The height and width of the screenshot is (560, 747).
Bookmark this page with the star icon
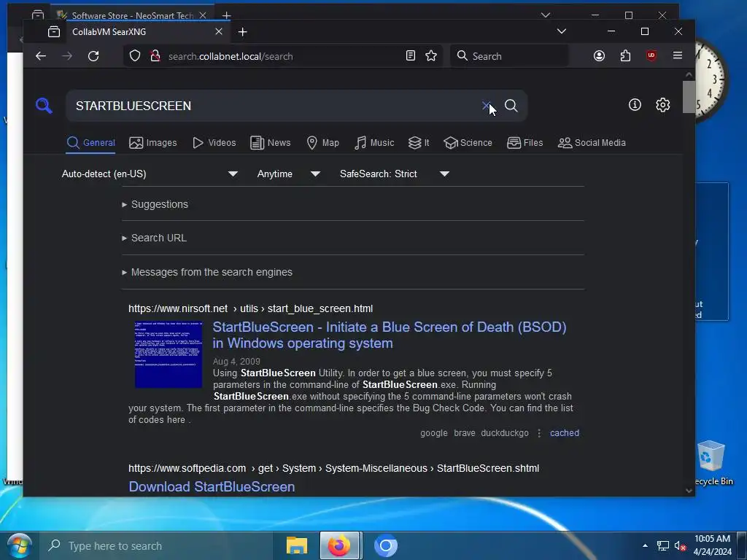click(431, 56)
